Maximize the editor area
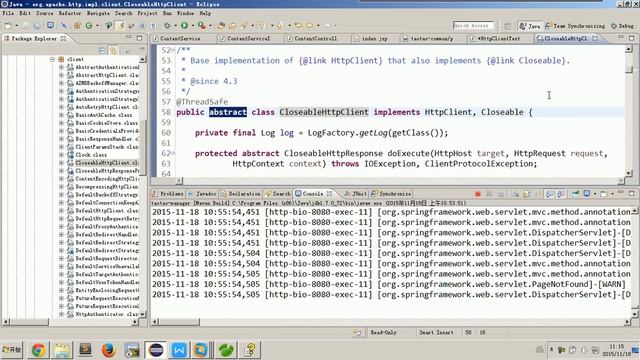640x360 pixels. coord(631,38)
